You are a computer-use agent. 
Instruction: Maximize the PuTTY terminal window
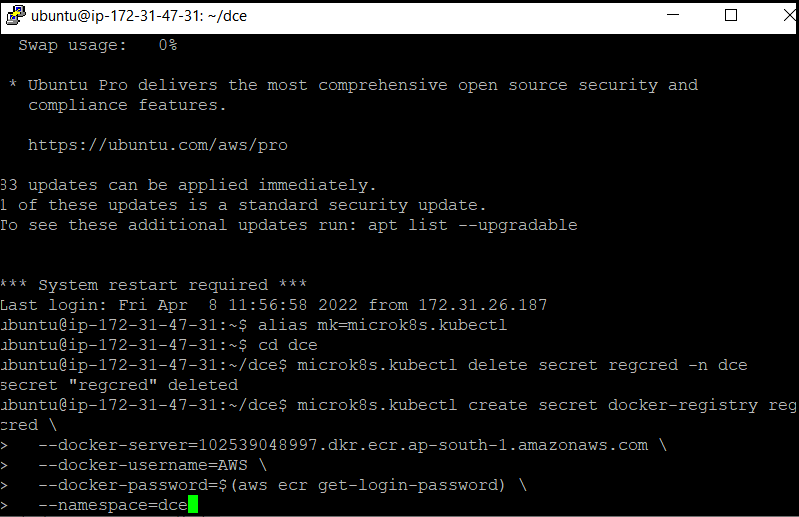[x=731, y=15]
